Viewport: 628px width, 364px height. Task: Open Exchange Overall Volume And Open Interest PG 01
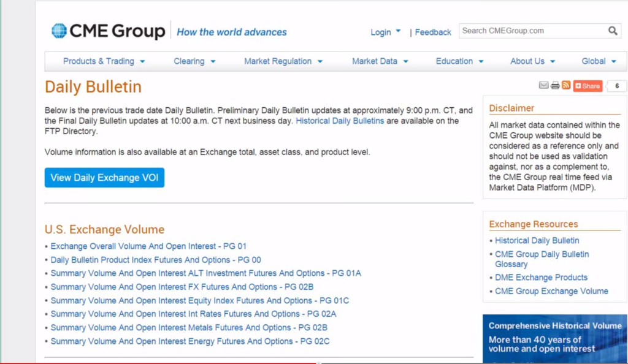coord(148,246)
